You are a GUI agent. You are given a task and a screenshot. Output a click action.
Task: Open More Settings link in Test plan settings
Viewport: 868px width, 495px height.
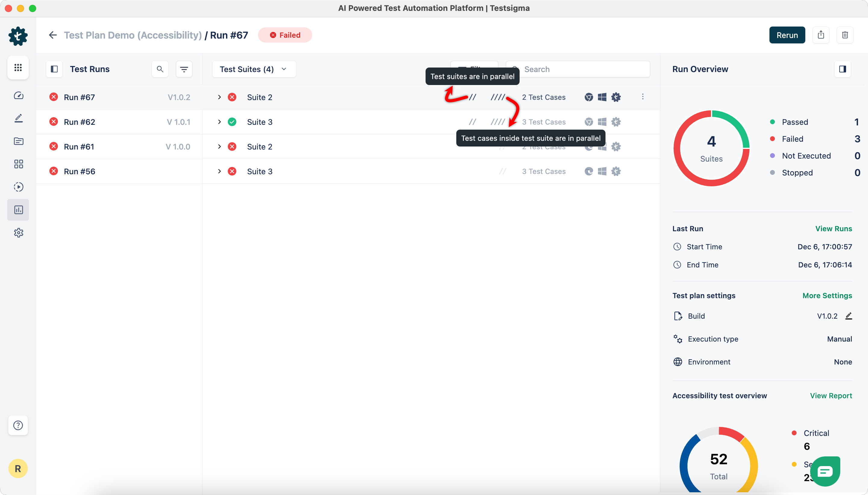click(827, 295)
